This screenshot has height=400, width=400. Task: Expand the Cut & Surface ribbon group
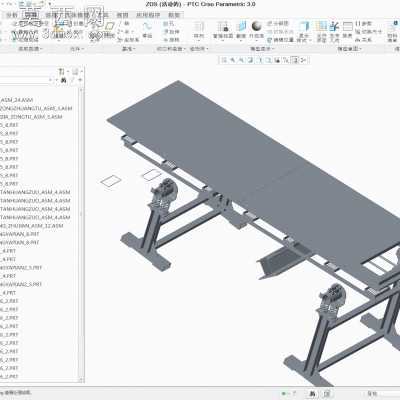pos(171,49)
